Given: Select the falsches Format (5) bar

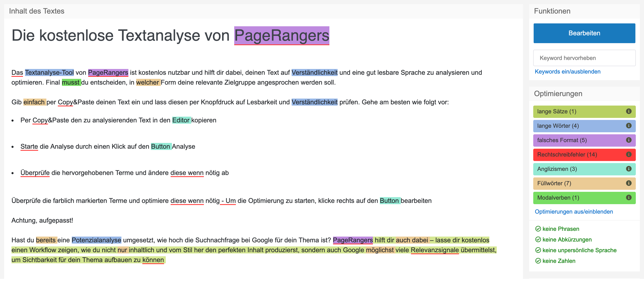Looking at the screenshot, I should point(584,140).
